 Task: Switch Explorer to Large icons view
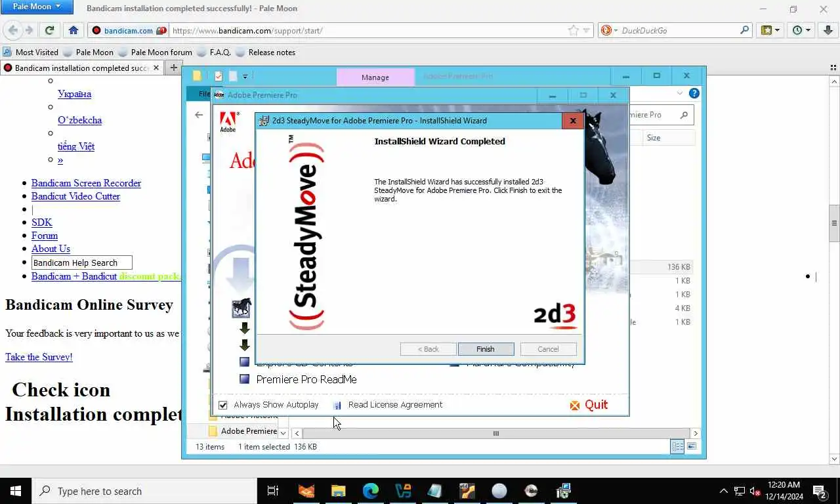[x=691, y=446]
